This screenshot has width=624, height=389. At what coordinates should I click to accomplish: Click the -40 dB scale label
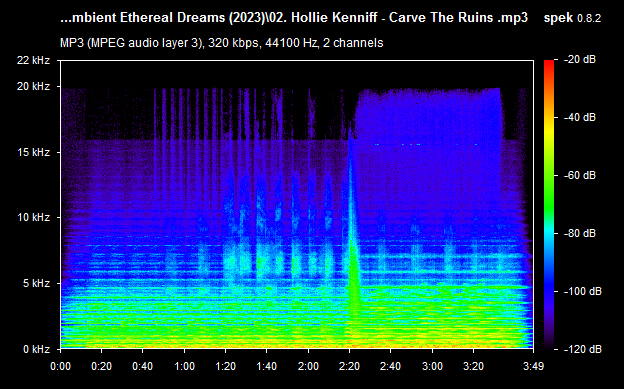580,117
